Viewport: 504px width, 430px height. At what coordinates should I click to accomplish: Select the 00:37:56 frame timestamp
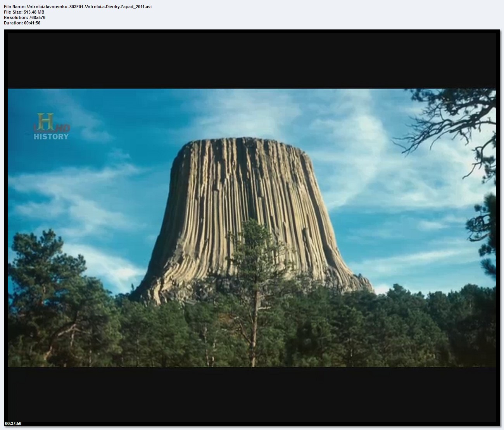click(x=13, y=423)
